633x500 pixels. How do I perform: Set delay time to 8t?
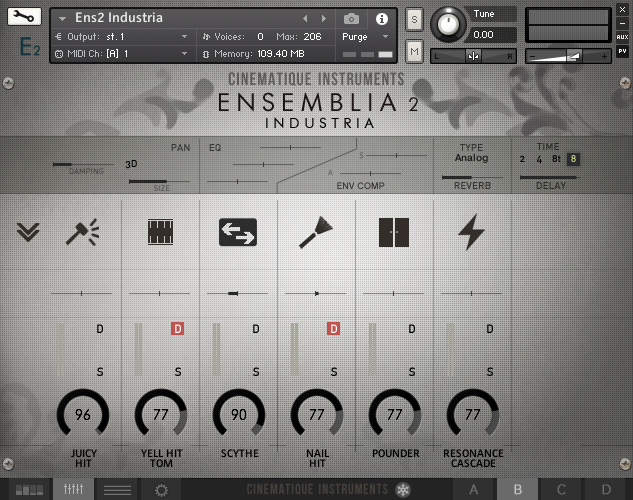[556, 159]
